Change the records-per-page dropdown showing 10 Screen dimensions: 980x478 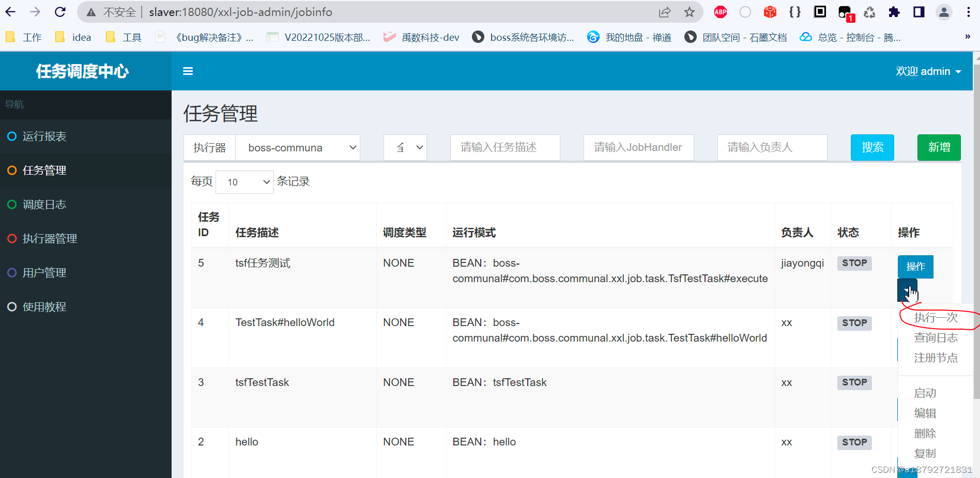click(x=244, y=182)
